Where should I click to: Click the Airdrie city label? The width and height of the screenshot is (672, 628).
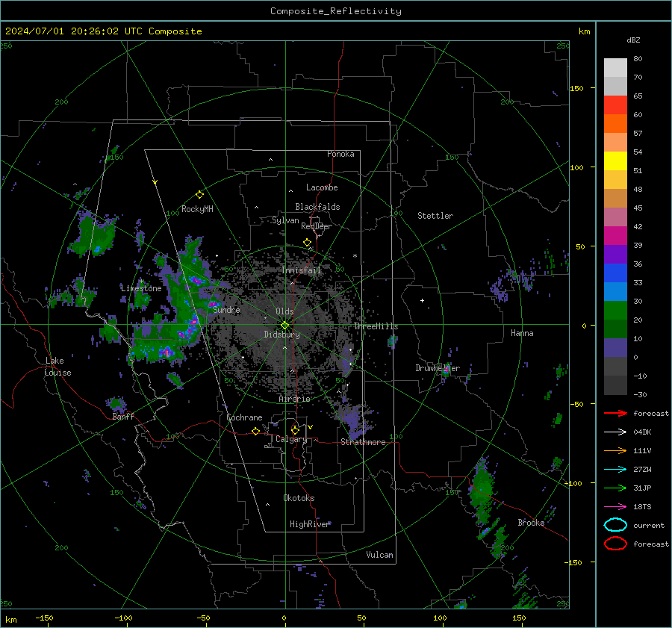tap(294, 399)
